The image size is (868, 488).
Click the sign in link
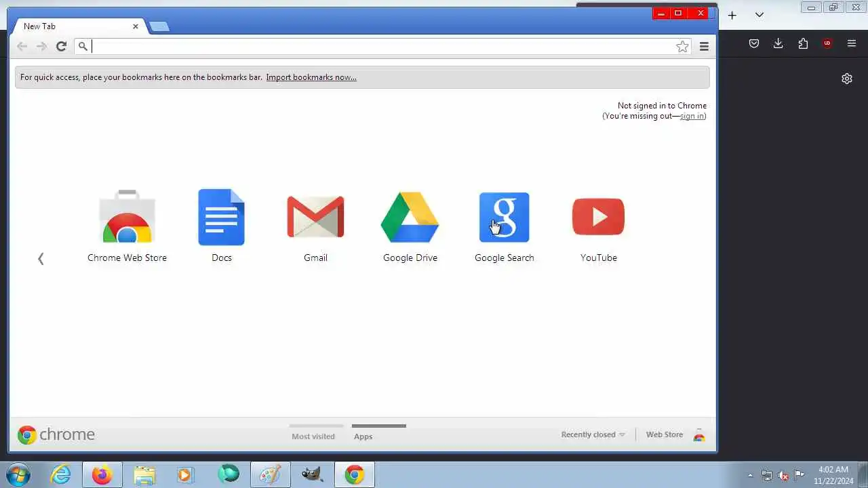(x=692, y=116)
